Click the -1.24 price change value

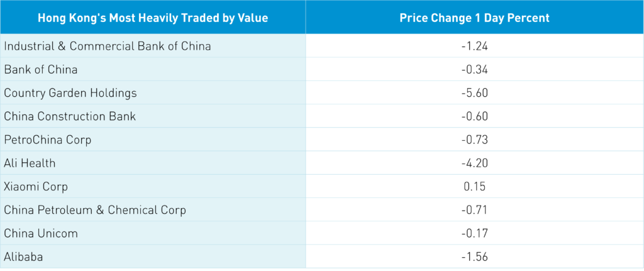(x=474, y=46)
